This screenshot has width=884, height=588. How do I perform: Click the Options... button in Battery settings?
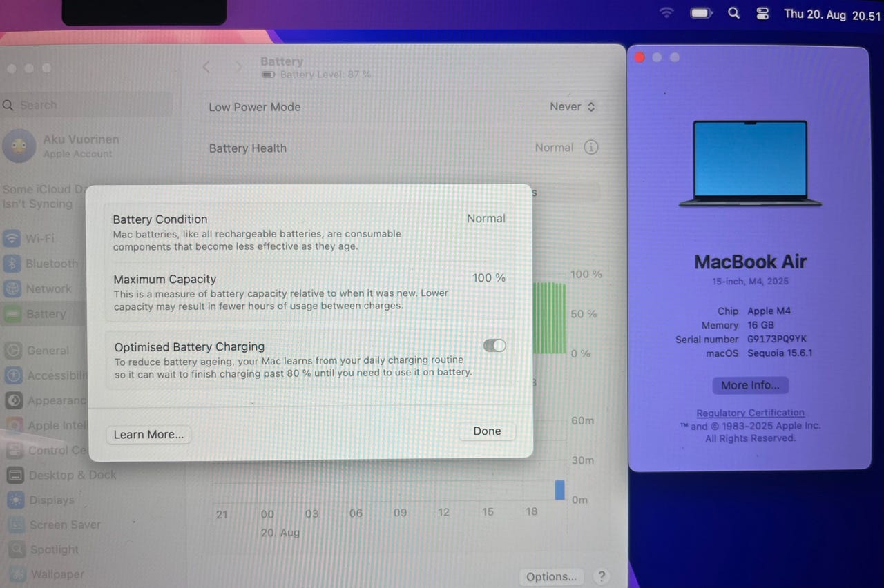pyautogui.click(x=551, y=576)
